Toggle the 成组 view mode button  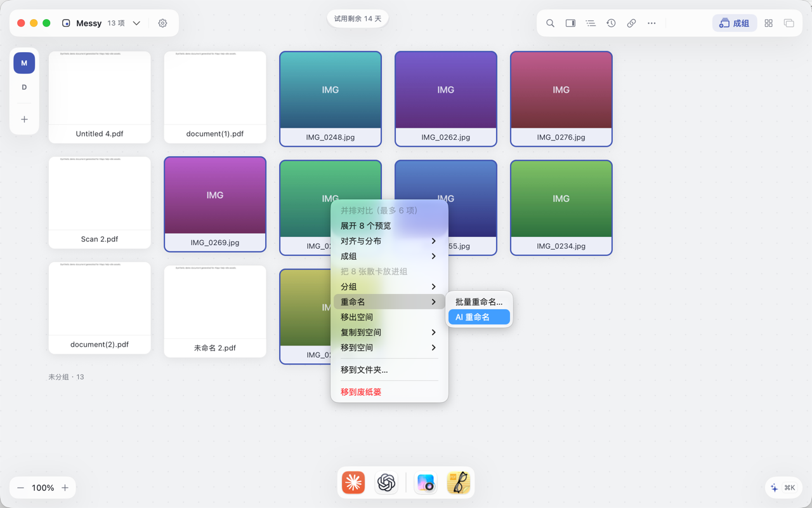tap(735, 23)
